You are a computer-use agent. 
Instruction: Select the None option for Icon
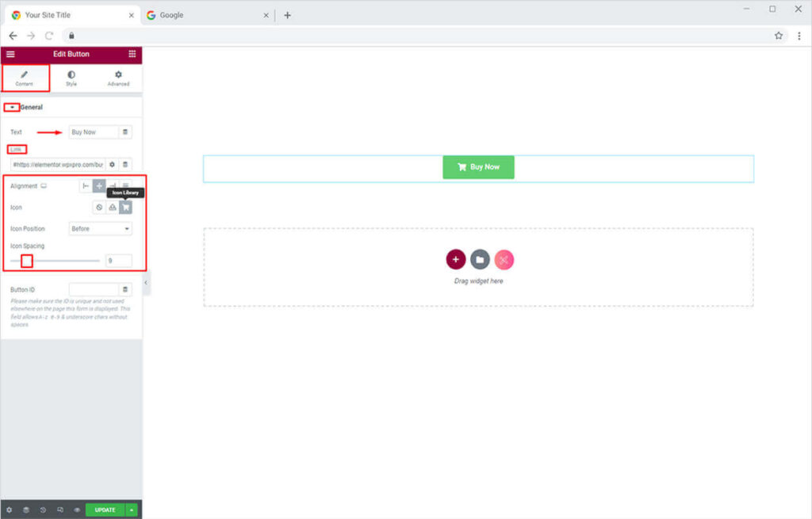coord(99,208)
